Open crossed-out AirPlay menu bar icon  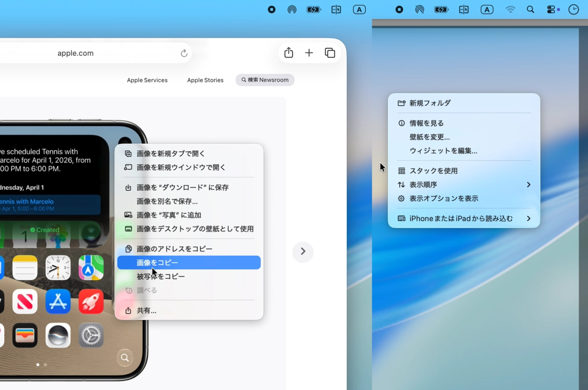tap(419, 10)
